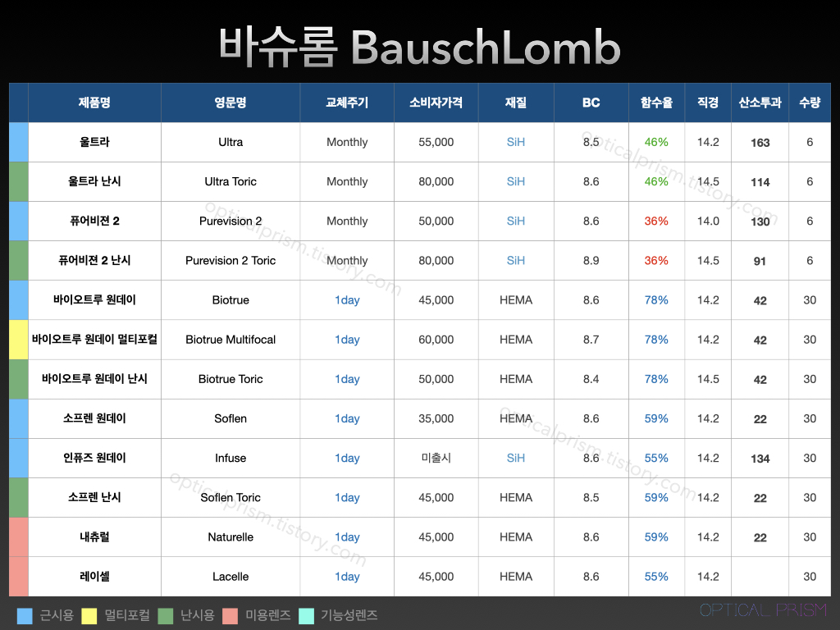Select the yellow 멀티포컬 legend swatch
The image size is (840, 630).
89,615
